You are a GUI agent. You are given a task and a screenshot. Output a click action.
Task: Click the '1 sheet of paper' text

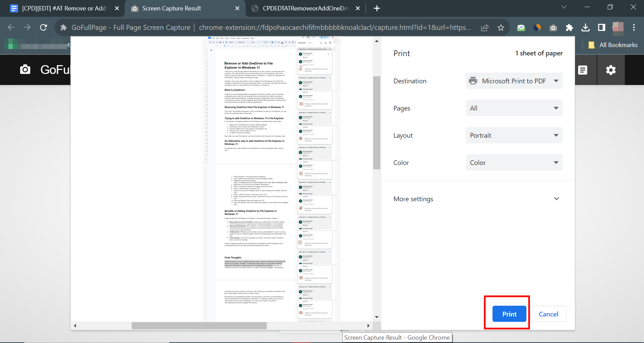pos(539,53)
